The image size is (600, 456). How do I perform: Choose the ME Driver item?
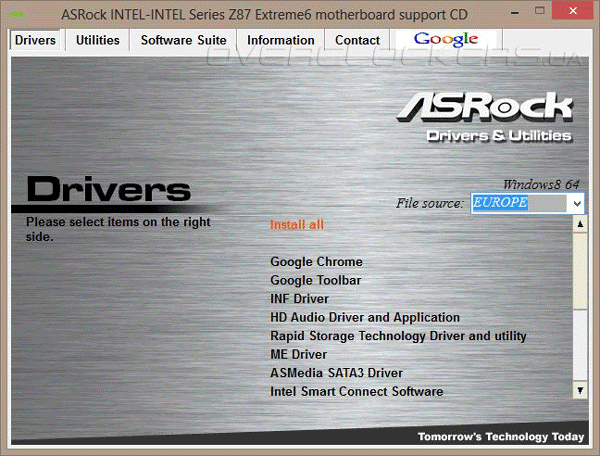298,354
